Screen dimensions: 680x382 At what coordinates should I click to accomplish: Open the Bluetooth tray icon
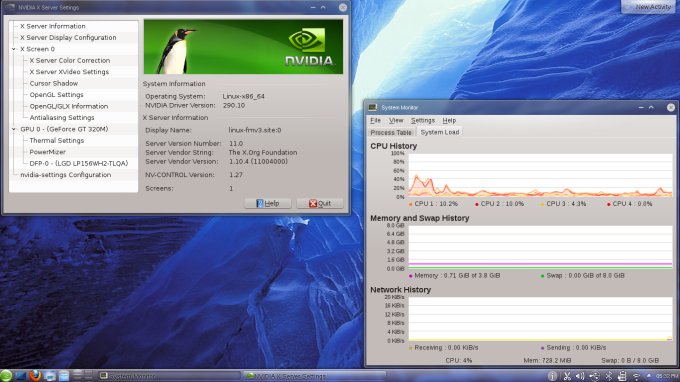tap(608, 376)
